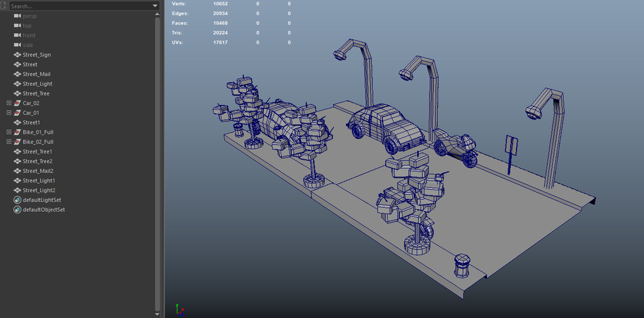Click the front camera icon
Image resolution: width=644 pixels, height=318 pixels.
click(17, 35)
